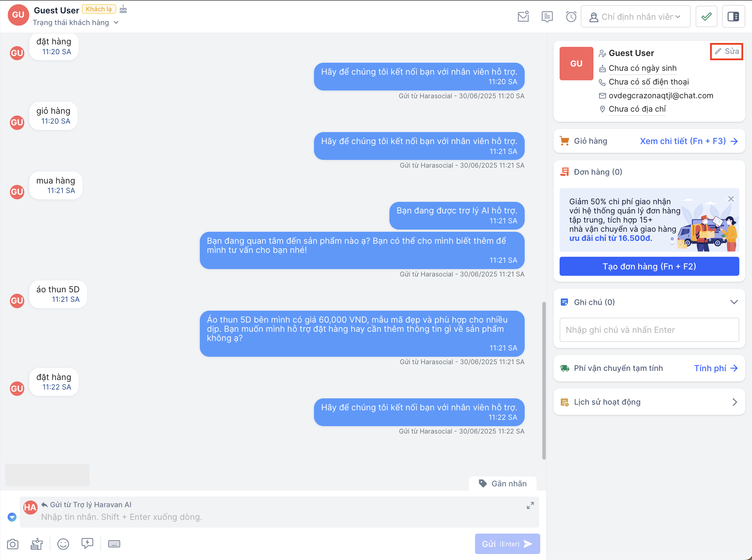
Task: Close the shipping discount promo banner
Action: [731, 199]
